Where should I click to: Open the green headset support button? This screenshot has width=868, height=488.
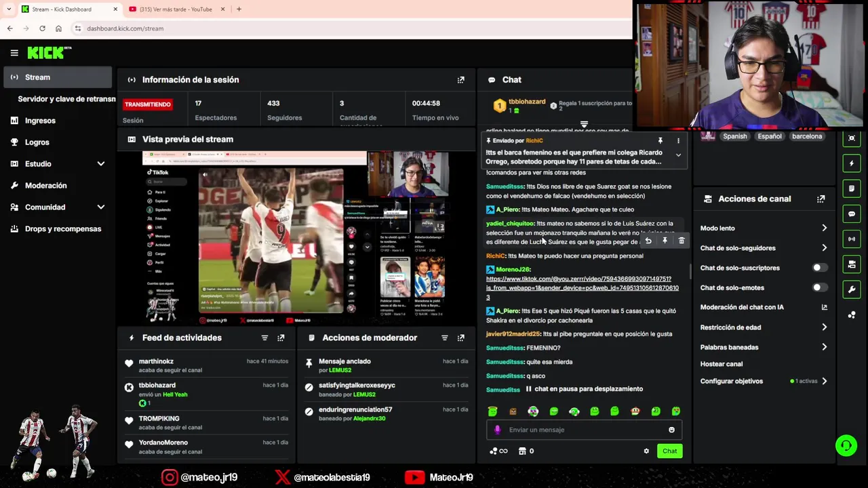point(846,445)
